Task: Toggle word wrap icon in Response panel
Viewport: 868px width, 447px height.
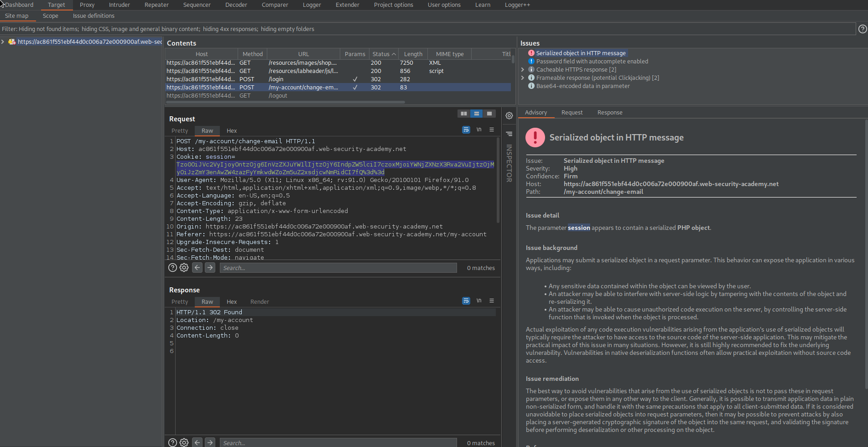Action: click(x=466, y=301)
